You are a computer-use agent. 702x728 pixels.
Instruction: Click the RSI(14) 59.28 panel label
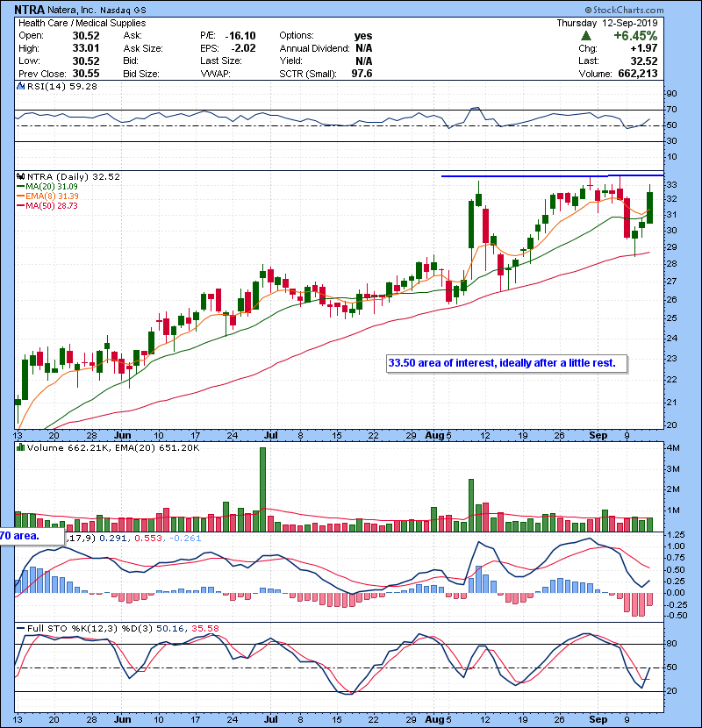click(x=61, y=86)
